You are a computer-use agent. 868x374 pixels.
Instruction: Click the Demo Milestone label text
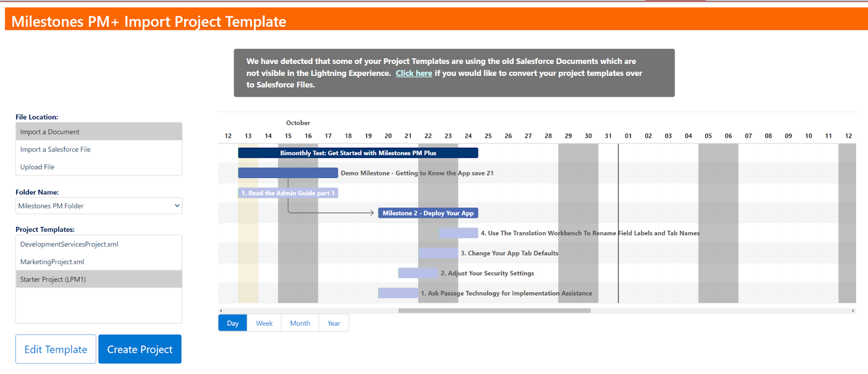coord(417,173)
